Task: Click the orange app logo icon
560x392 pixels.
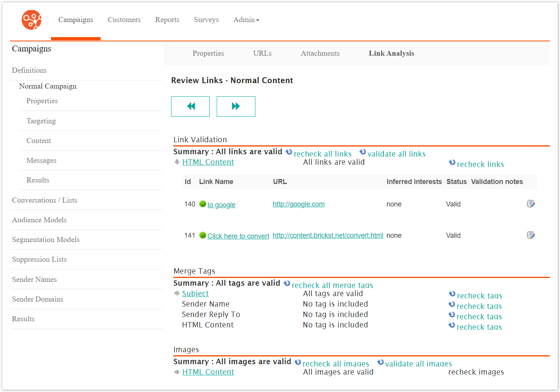Action: [x=31, y=20]
